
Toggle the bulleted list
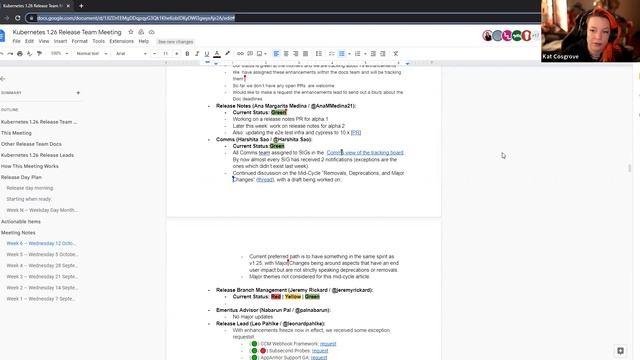(x=342, y=53)
